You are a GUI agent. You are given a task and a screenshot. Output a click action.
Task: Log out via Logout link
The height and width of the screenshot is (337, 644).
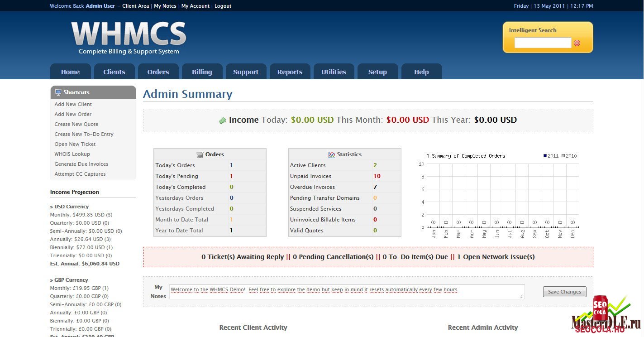(x=223, y=6)
